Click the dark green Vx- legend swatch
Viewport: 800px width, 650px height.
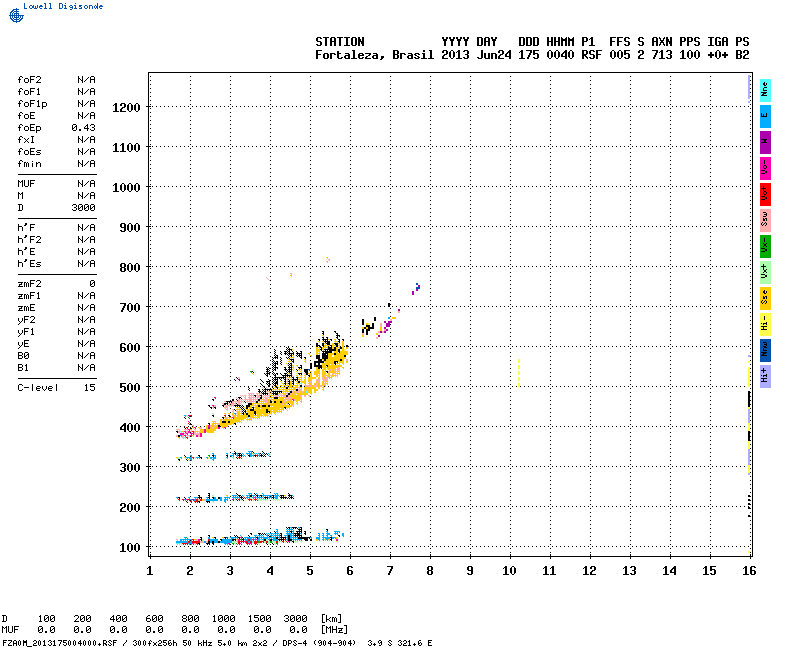pos(765,246)
